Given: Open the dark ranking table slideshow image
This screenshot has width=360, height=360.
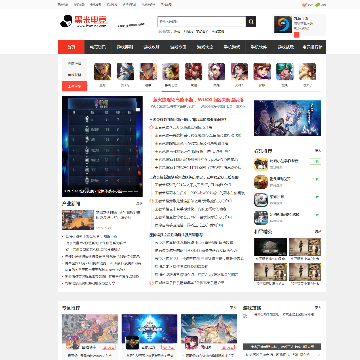Looking at the screenshot, I should pyautogui.click(x=102, y=147).
